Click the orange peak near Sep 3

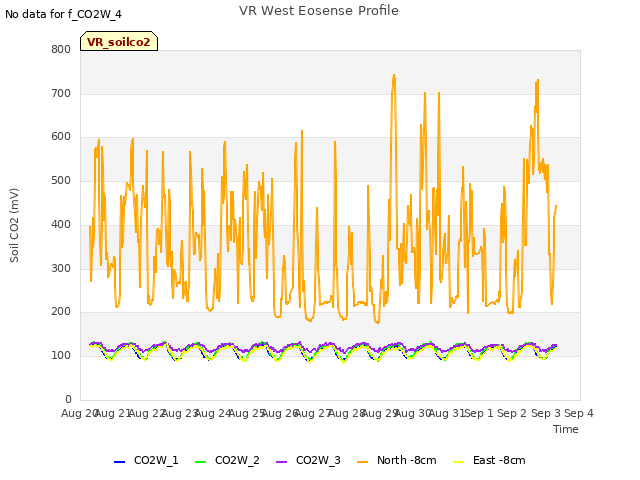(538, 82)
